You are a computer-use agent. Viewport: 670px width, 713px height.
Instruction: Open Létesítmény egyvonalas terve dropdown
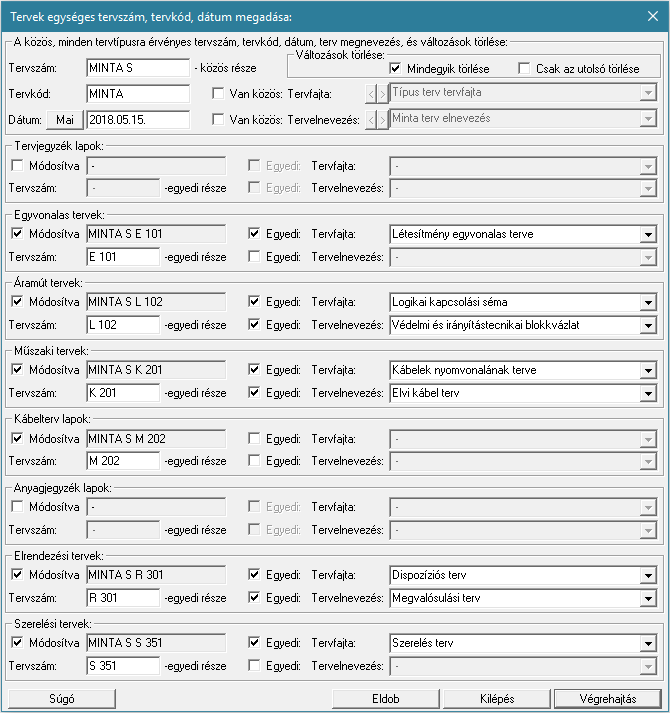click(648, 235)
